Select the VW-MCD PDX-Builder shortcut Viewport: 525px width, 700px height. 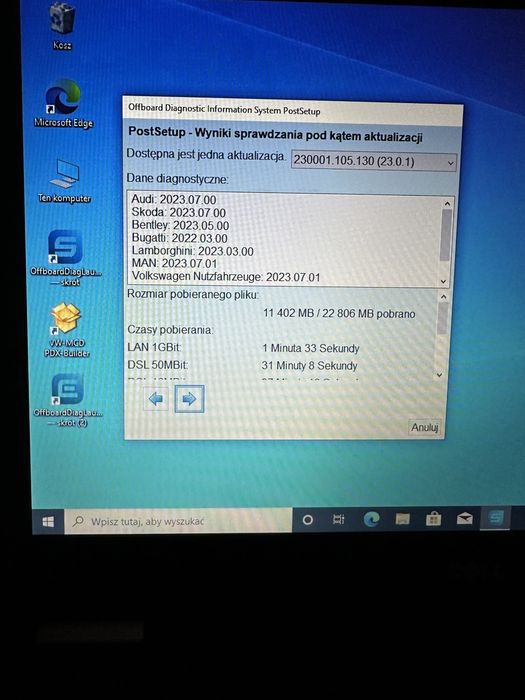[x=66, y=330]
